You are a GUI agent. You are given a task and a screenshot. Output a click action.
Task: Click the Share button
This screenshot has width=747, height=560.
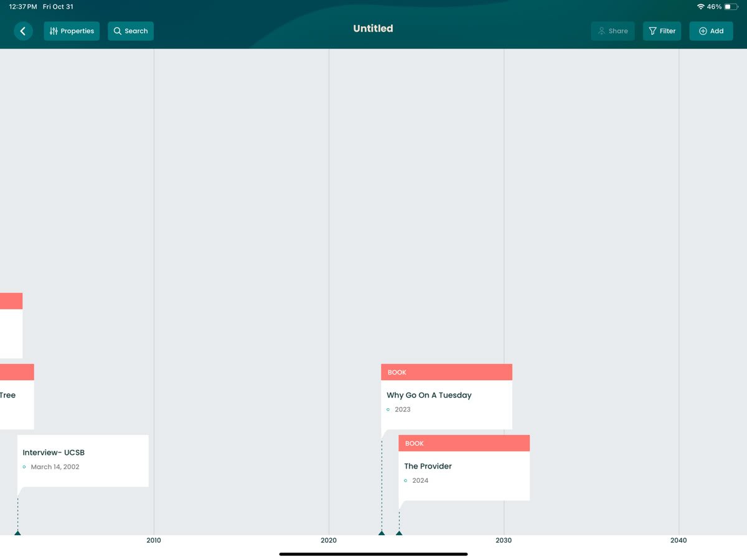613,31
